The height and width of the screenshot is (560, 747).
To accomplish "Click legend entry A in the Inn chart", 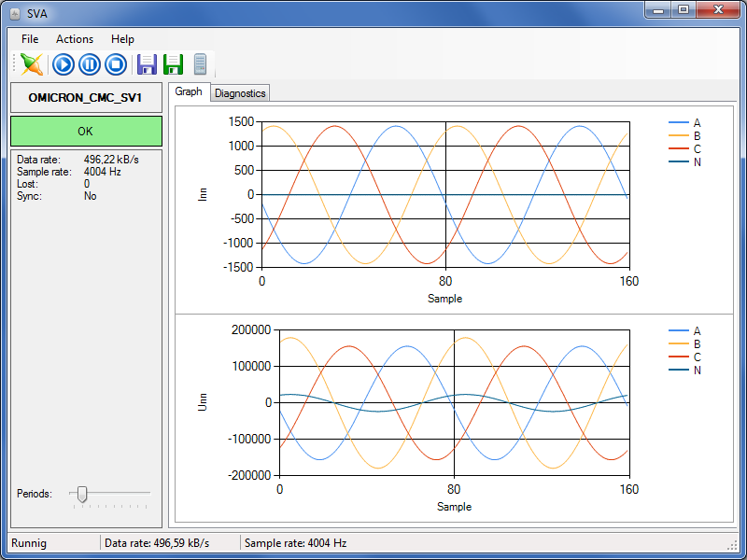I will coord(684,123).
